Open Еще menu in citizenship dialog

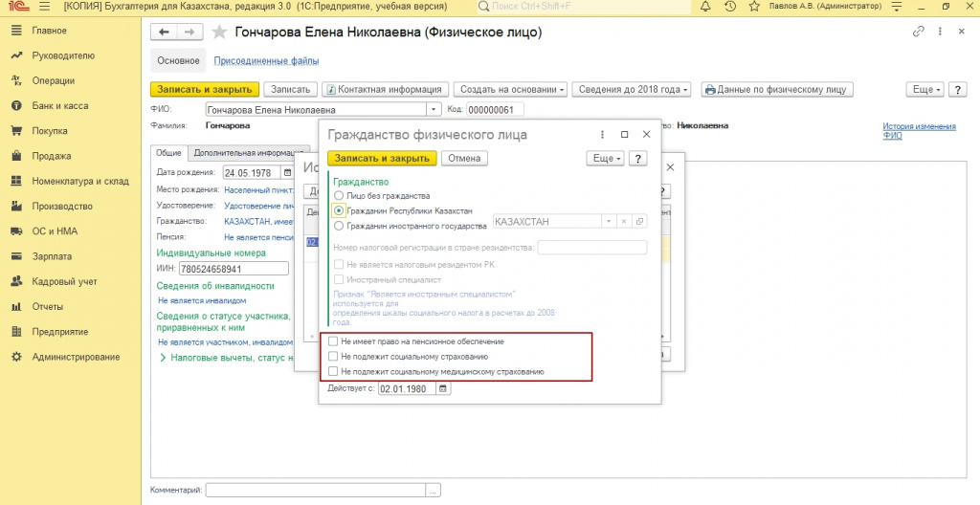tap(605, 158)
